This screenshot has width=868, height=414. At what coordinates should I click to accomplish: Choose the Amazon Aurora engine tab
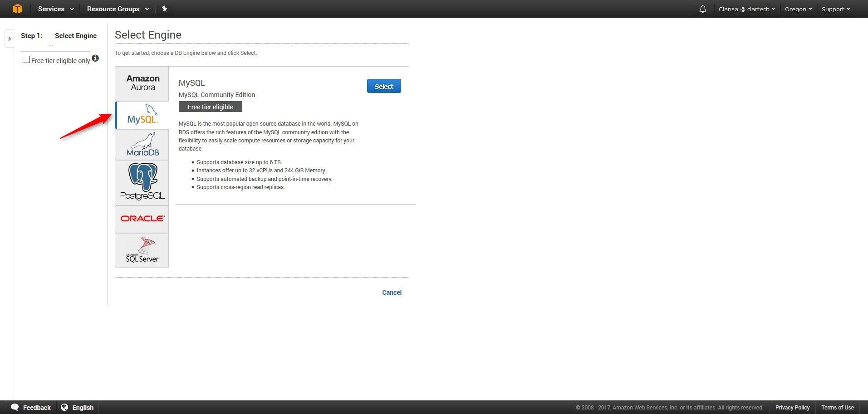(142, 83)
